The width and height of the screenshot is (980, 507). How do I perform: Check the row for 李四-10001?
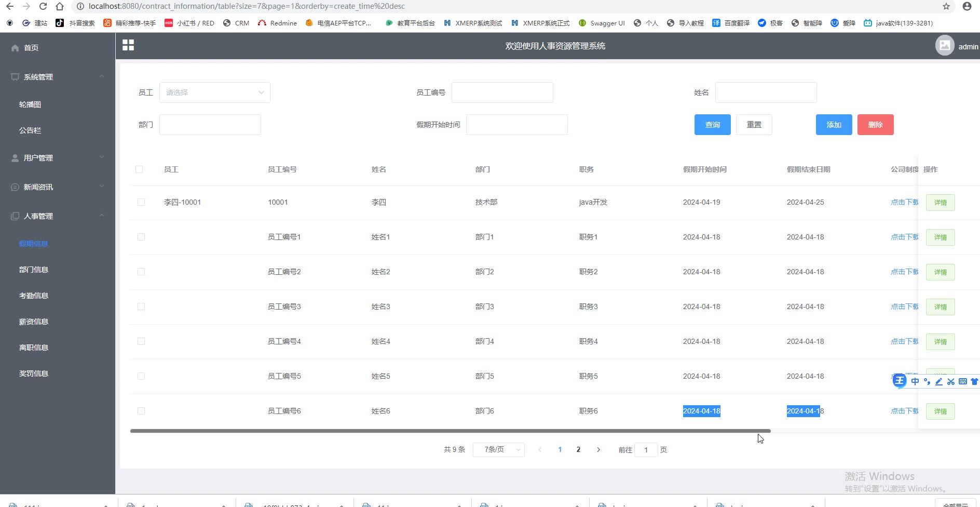click(141, 202)
